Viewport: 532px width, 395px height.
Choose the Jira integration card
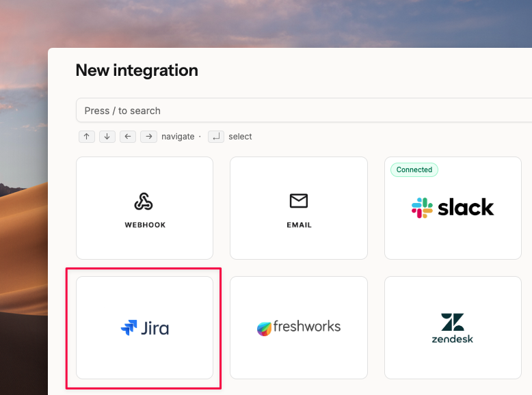tap(144, 327)
